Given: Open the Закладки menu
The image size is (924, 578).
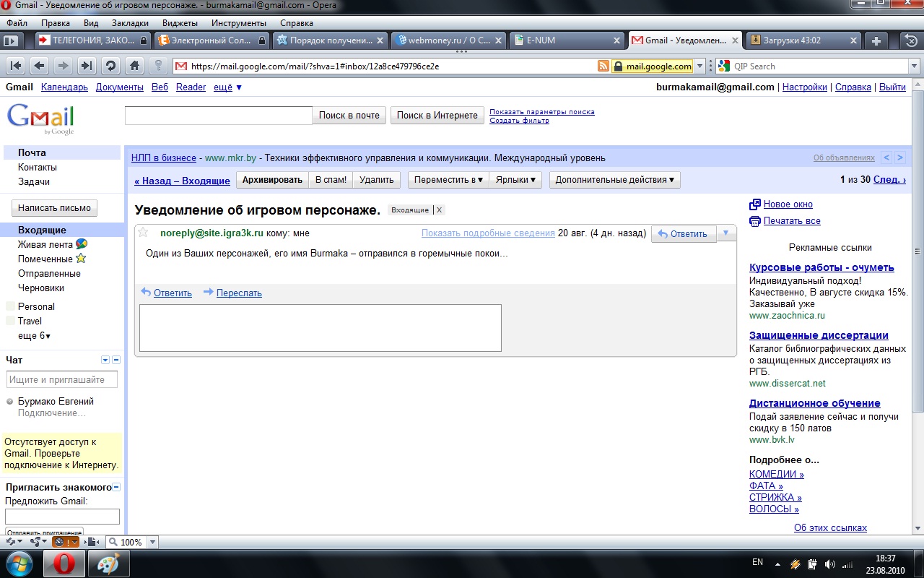Looking at the screenshot, I should click(x=130, y=23).
